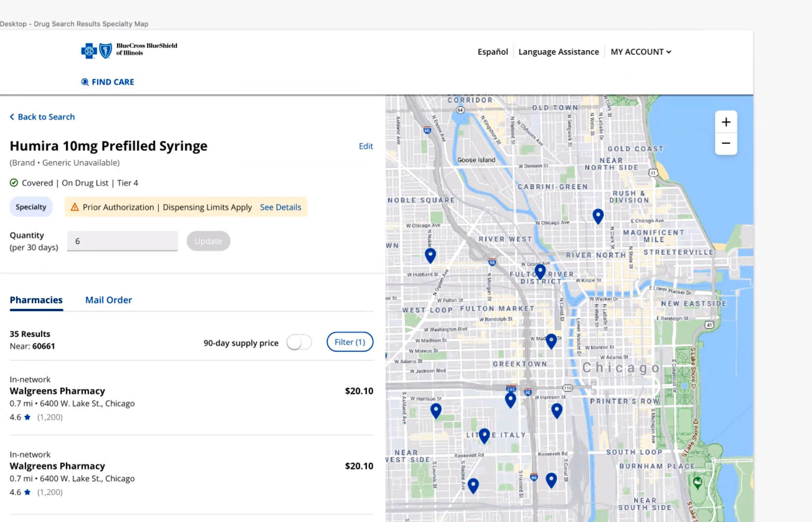Screen dimensions: 812x522
Task: Click the Humira 10mg Prefilled Syringe heading
Action: pos(109,146)
